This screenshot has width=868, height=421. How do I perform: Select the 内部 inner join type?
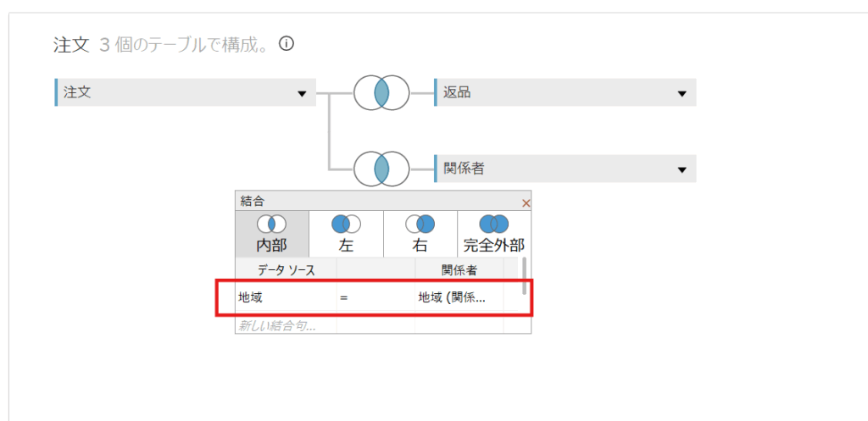pyautogui.click(x=271, y=234)
